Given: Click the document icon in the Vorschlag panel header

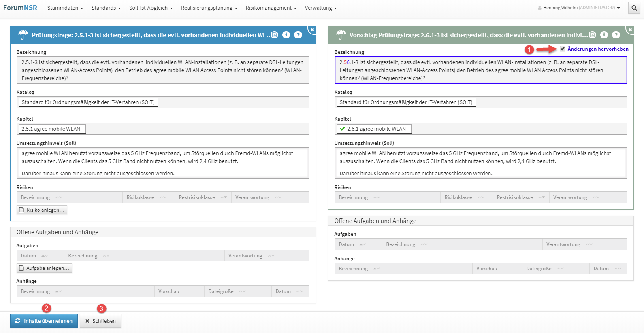Looking at the screenshot, I should (592, 35).
